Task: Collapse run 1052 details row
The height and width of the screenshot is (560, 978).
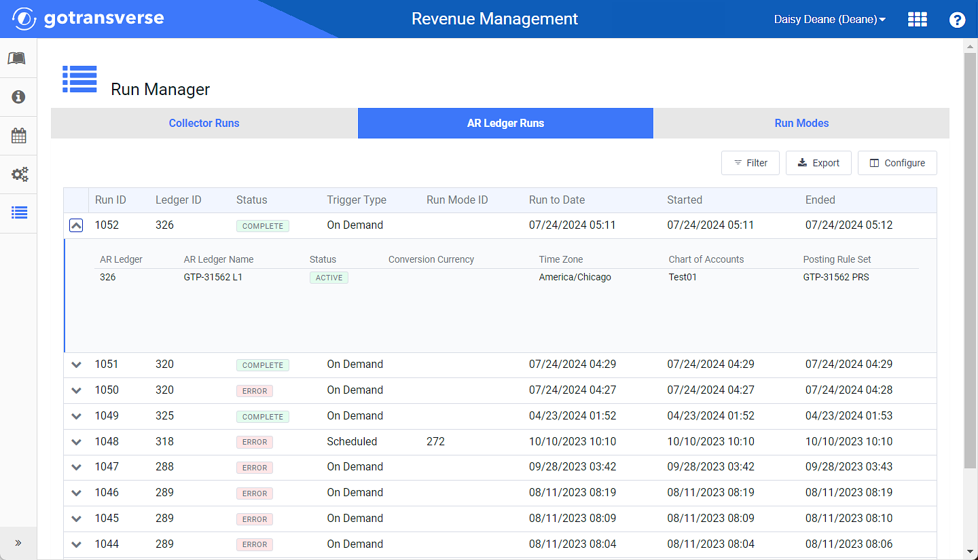Action: [76, 225]
